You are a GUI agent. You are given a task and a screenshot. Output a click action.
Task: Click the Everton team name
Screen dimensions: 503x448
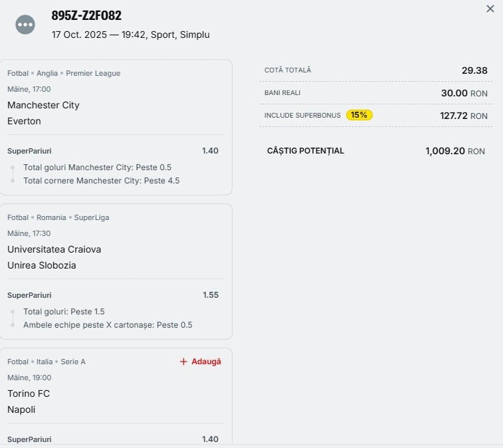(24, 121)
